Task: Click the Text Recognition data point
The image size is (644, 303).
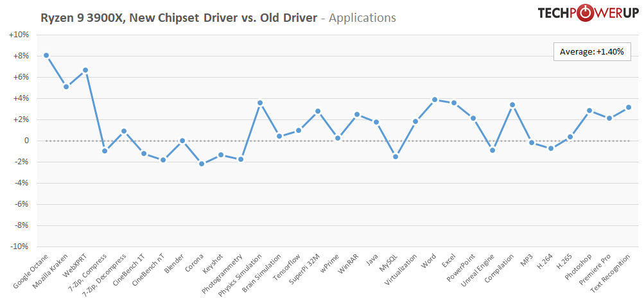Action: tap(629, 107)
